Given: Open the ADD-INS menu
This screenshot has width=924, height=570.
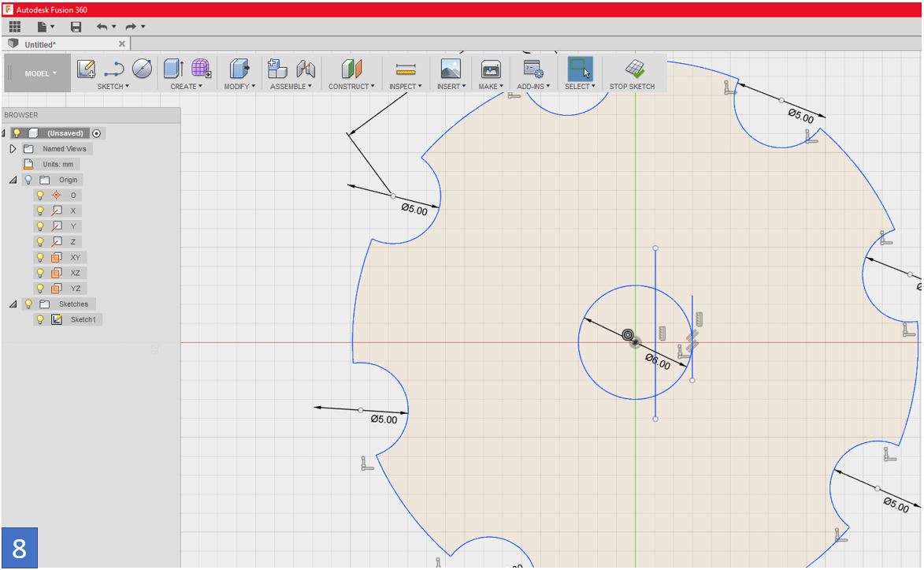Looking at the screenshot, I should pos(533,86).
